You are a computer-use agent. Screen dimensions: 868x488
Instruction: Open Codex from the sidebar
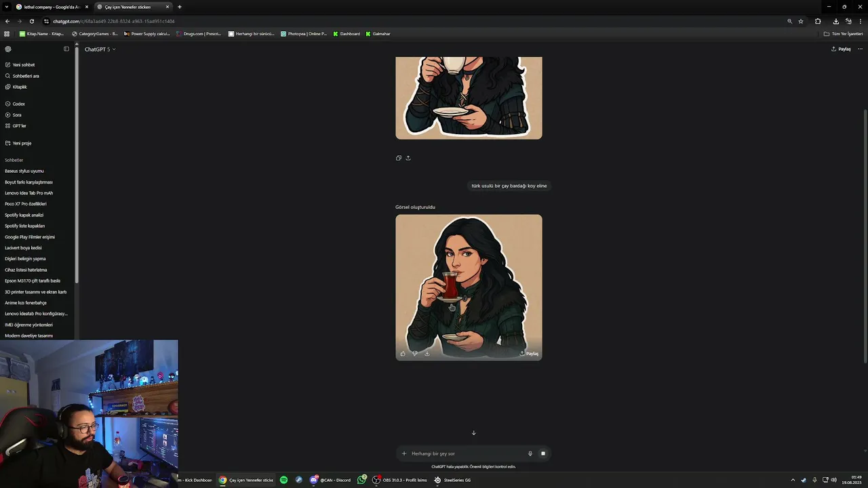point(15,104)
